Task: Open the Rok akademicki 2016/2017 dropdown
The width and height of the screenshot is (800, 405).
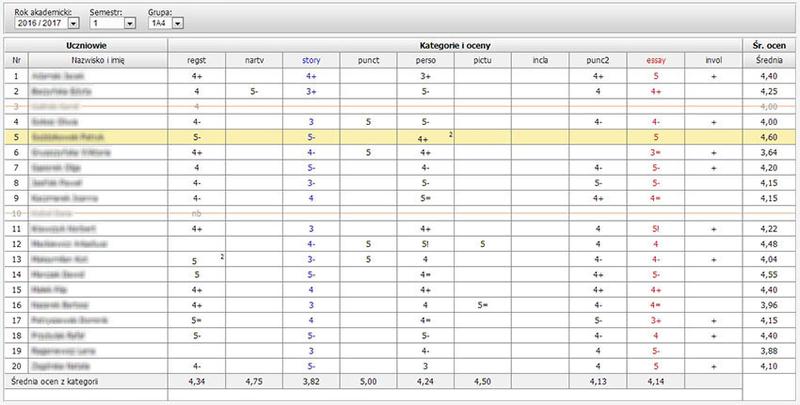Action: coord(46,21)
